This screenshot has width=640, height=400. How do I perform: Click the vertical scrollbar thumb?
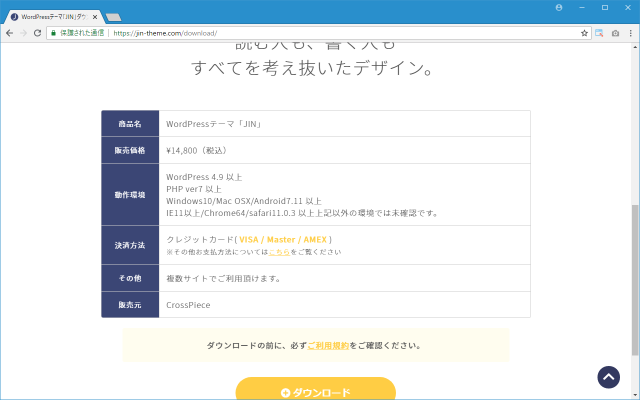pyautogui.click(x=635, y=280)
